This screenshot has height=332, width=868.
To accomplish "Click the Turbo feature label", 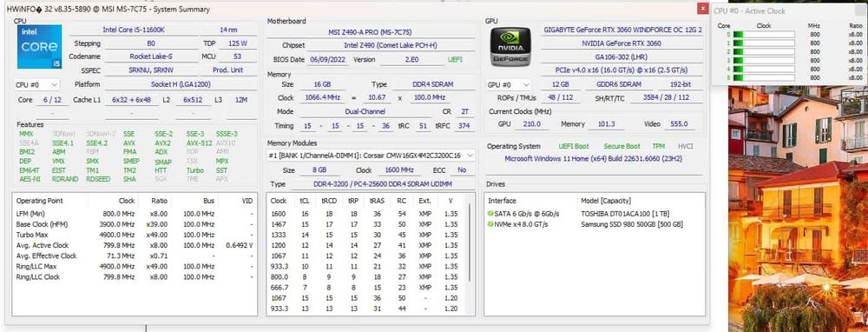I will (194, 170).
